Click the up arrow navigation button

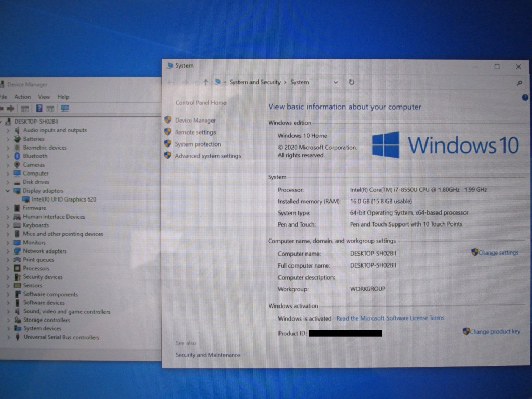[205, 82]
